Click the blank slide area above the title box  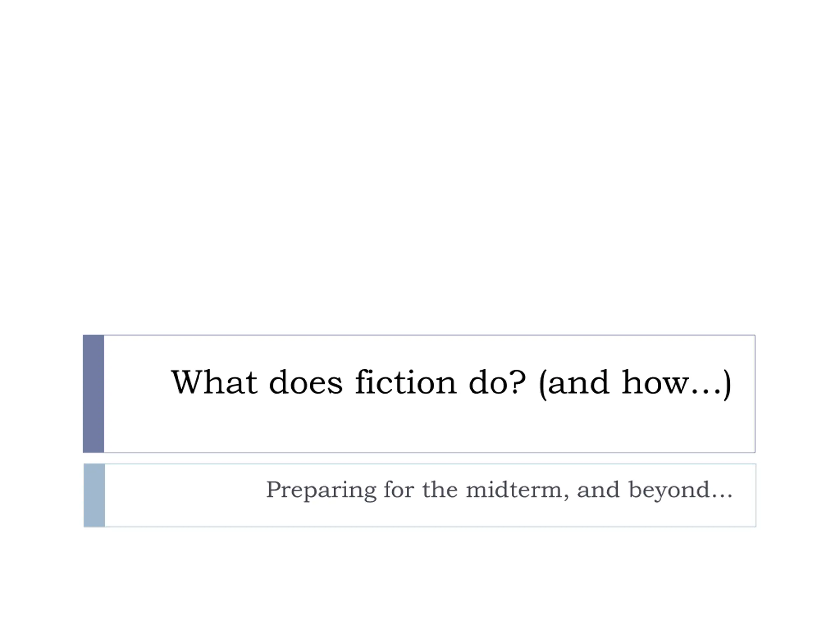tap(418, 171)
